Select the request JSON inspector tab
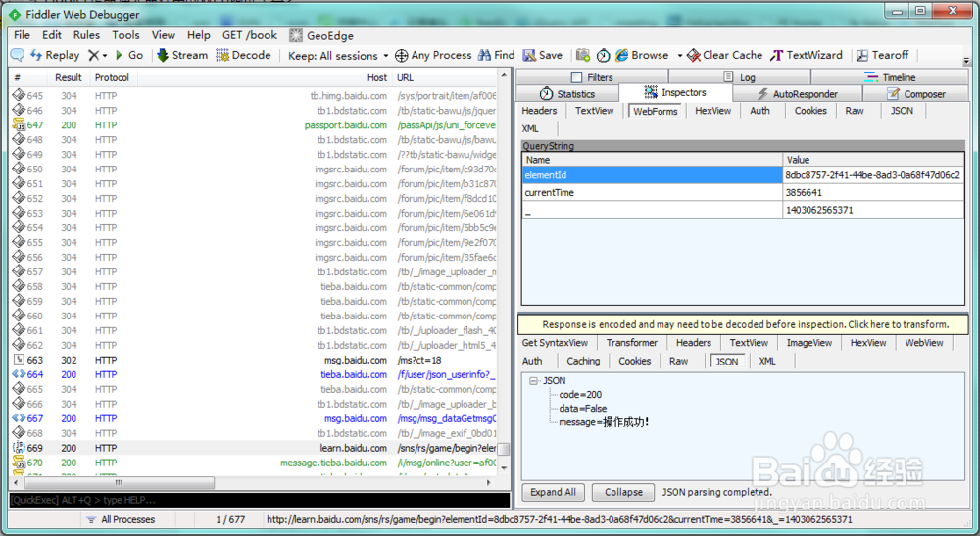Screen dimensions: 980x536 point(902,111)
